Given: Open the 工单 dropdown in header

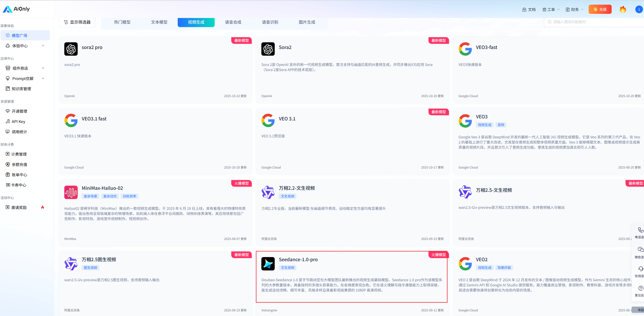Looking at the screenshot, I should pyautogui.click(x=551, y=10).
